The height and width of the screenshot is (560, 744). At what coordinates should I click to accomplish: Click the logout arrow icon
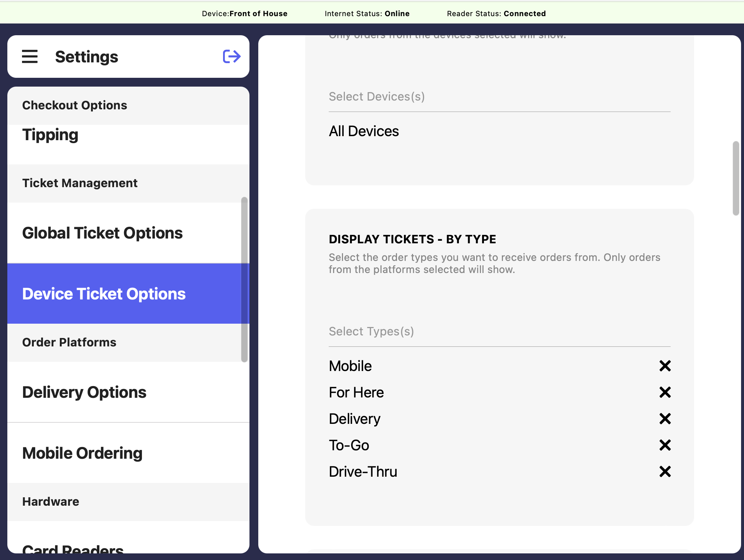coord(231,57)
